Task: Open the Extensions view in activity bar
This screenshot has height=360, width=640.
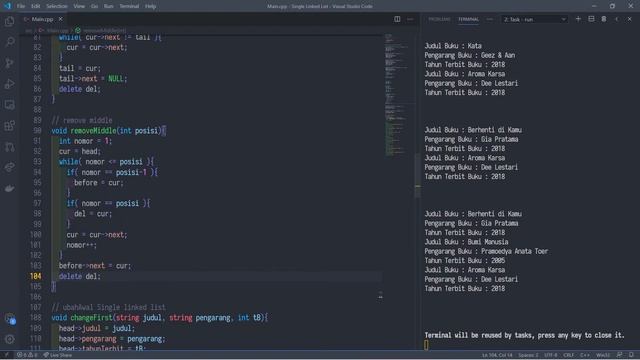Action: coord(9,126)
